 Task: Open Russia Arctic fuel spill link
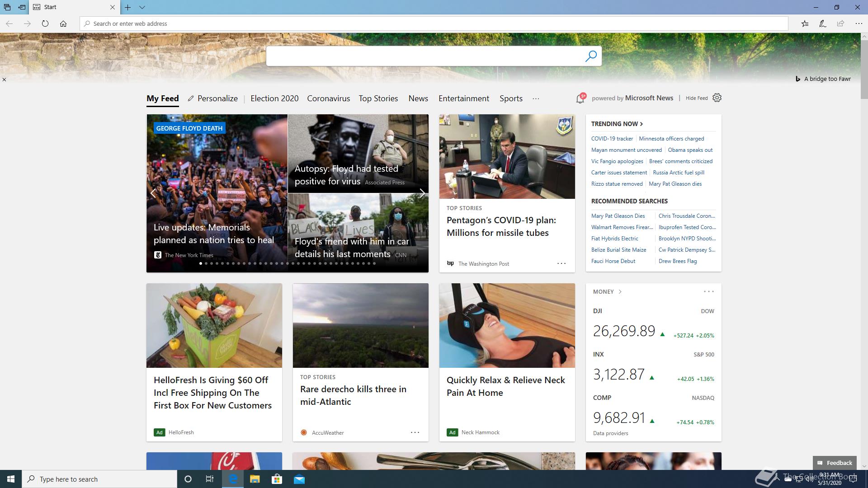[x=679, y=173]
